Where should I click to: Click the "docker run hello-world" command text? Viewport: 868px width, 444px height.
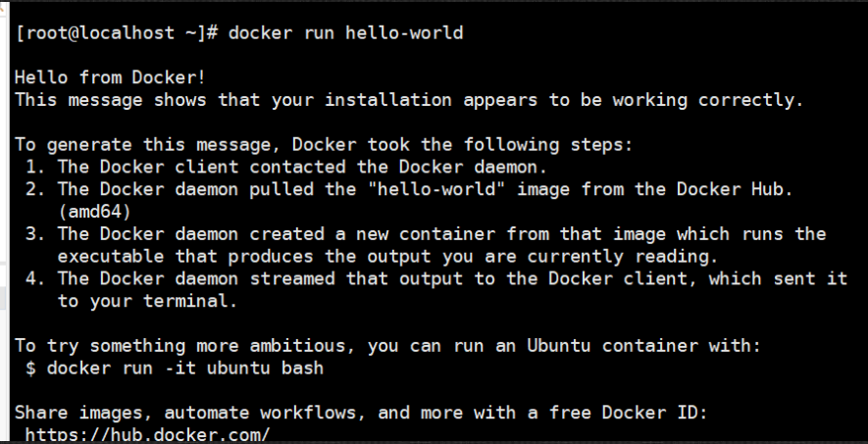point(346,33)
